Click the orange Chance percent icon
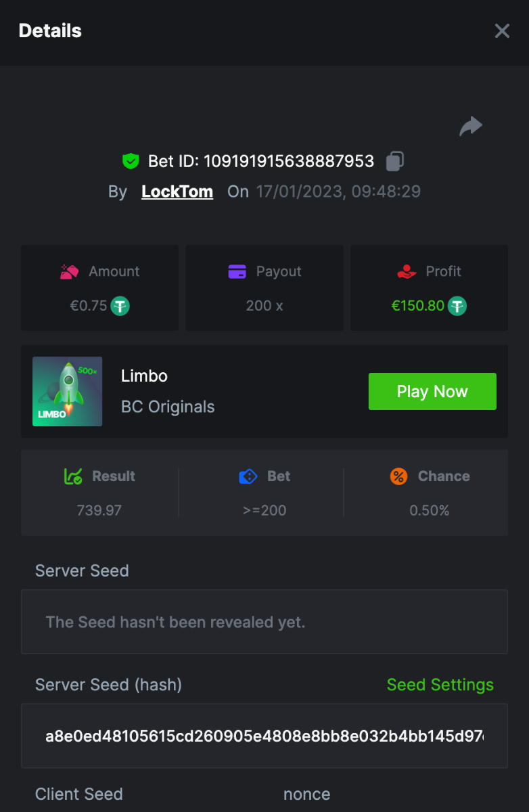Image resolution: width=529 pixels, height=812 pixels. coord(399,476)
